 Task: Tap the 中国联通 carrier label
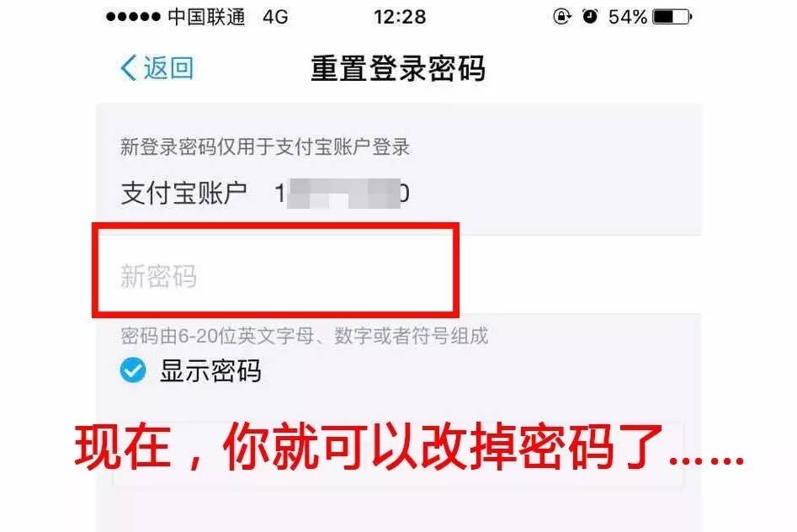pyautogui.click(x=206, y=17)
